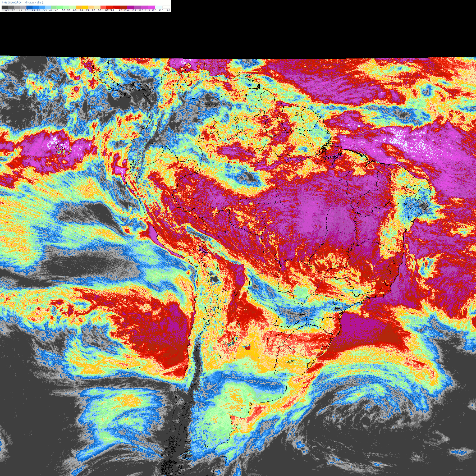Select the light blue swatch for 4.0 hours
The height and width of the screenshot is (476, 476).
pyautogui.click(x=48, y=7)
